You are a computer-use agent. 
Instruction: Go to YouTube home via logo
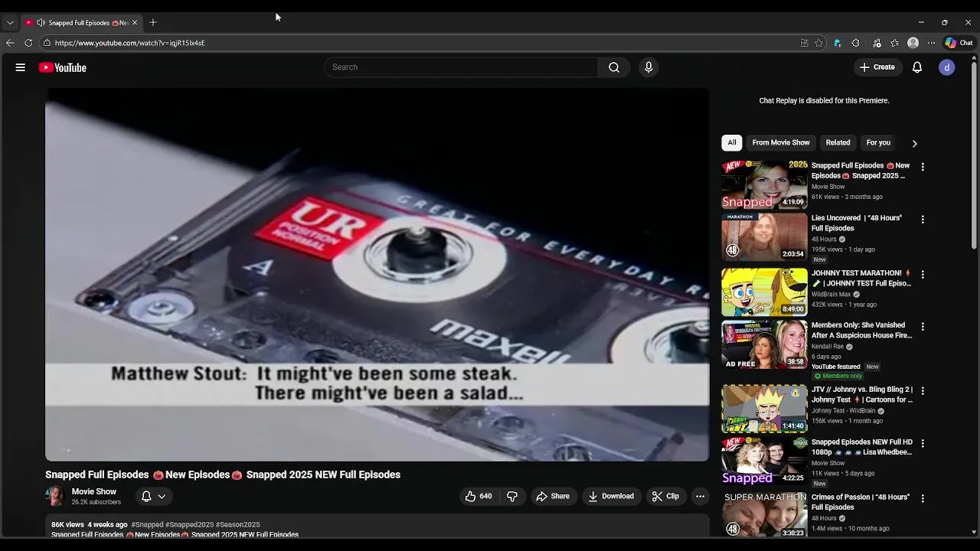pos(63,67)
